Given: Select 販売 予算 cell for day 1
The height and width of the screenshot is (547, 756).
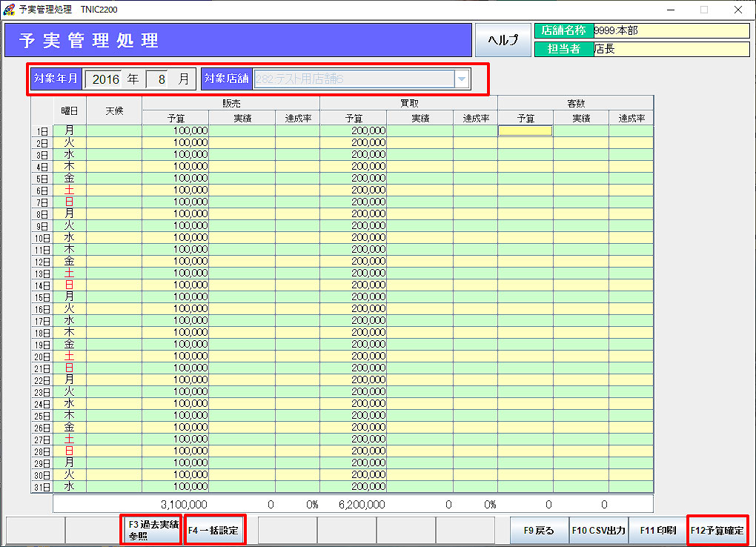Looking at the screenshot, I should tap(175, 130).
